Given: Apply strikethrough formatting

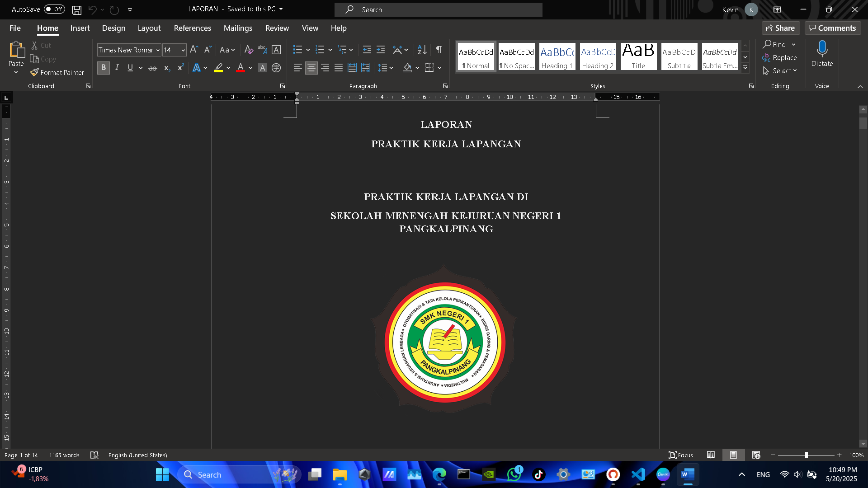Looking at the screenshot, I should point(153,68).
